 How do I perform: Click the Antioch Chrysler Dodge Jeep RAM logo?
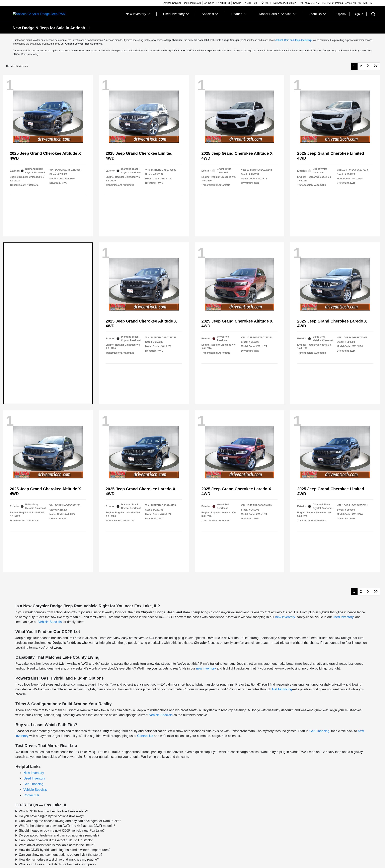[x=39, y=14]
